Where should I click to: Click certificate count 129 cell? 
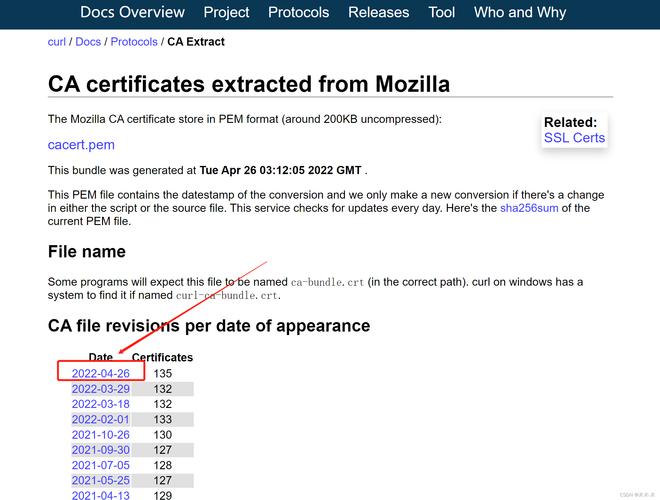point(162,495)
